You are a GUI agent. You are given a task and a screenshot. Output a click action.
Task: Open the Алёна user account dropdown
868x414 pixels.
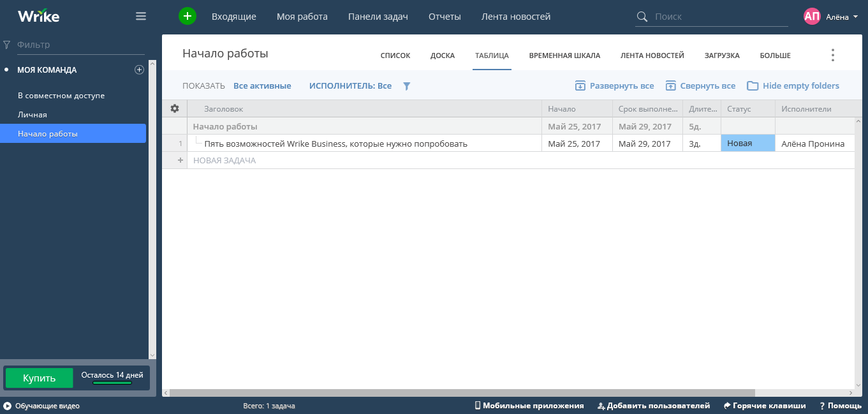coord(831,17)
